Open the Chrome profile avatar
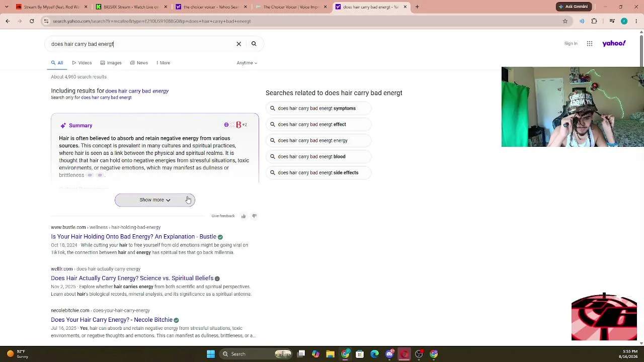The width and height of the screenshot is (644, 362). tap(624, 21)
